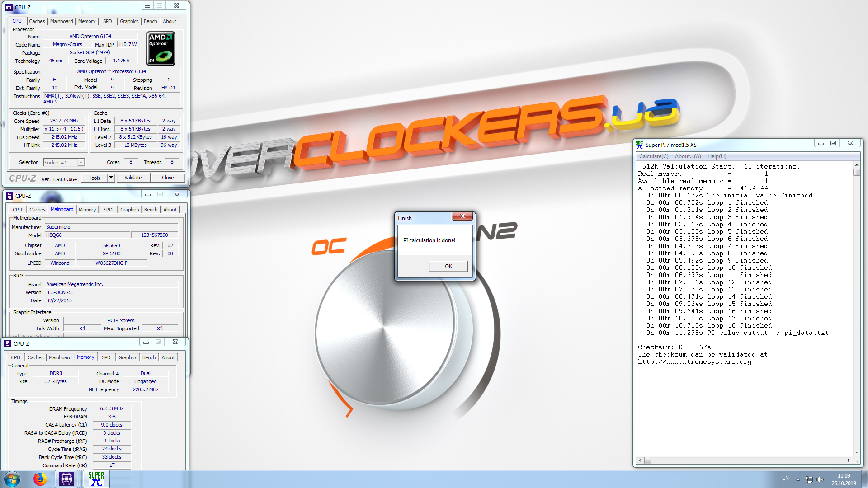Open Help(H) menu in Super PI
The image size is (868, 488).
point(717,156)
